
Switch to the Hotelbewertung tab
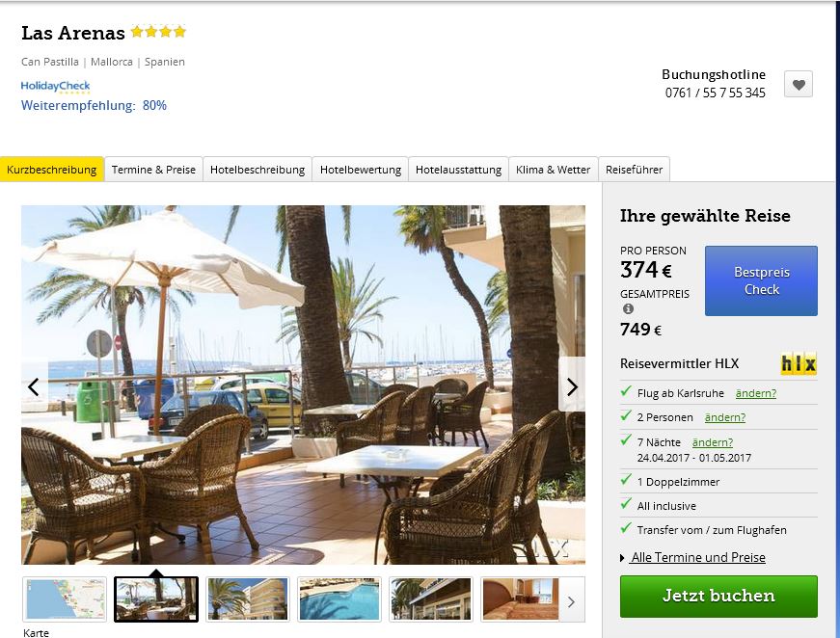pos(361,170)
